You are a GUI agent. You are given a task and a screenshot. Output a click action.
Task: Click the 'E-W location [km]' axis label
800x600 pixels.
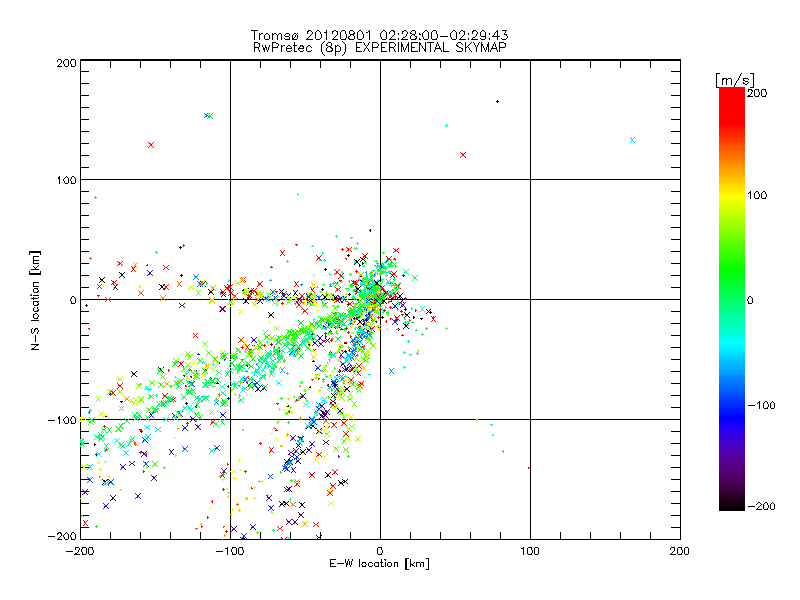pyautogui.click(x=379, y=564)
